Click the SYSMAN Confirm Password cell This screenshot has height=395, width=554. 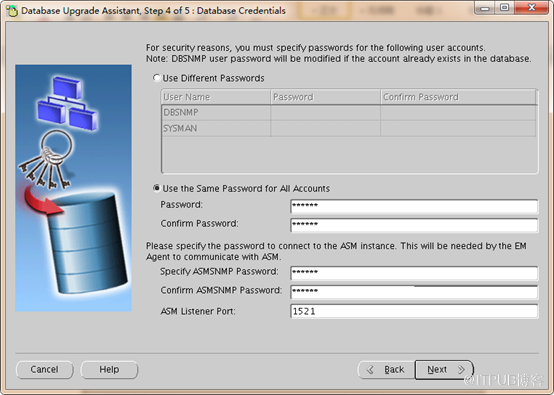[458, 128]
